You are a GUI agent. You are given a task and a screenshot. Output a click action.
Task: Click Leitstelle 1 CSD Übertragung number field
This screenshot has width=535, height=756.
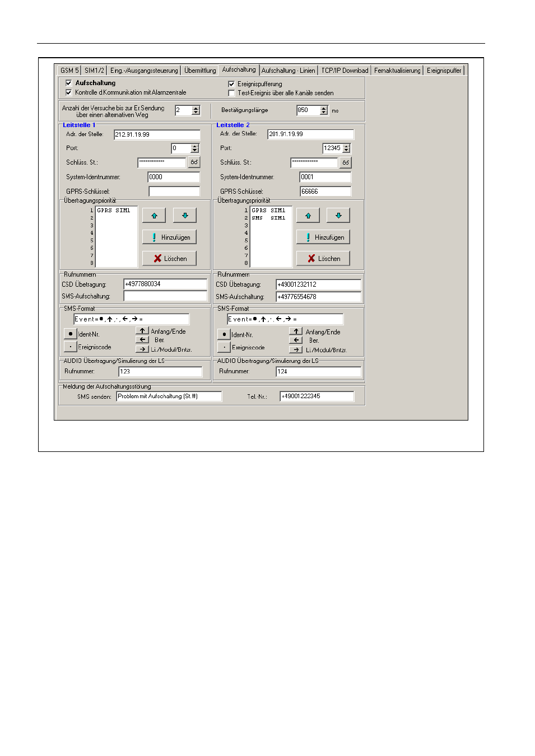tap(165, 284)
